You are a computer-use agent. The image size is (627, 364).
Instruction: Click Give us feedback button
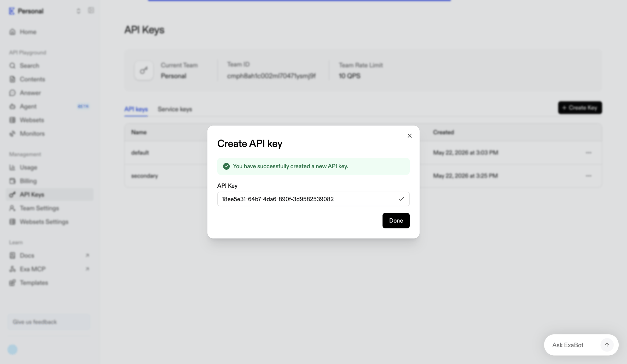tap(49, 322)
